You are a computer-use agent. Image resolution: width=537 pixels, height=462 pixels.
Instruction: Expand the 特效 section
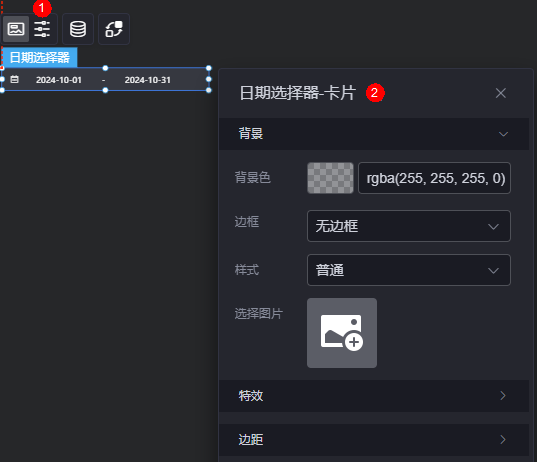point(374,396)
